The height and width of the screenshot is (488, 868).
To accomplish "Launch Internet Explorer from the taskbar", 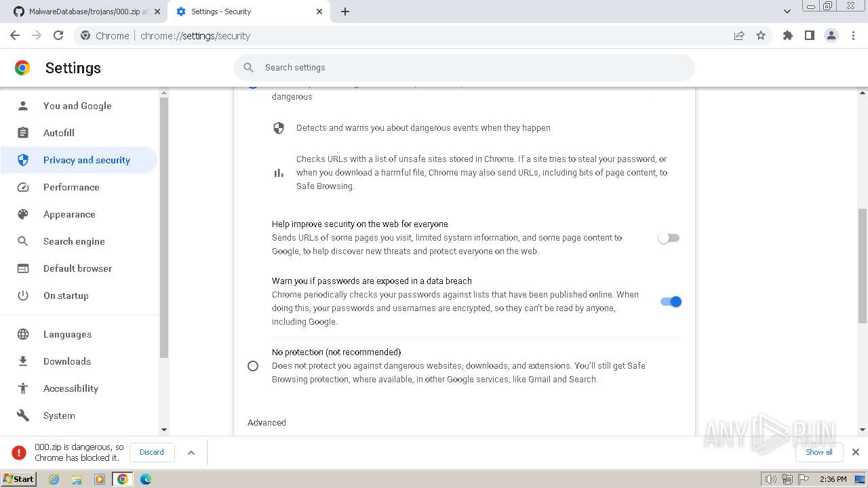I will pos(54,479).
